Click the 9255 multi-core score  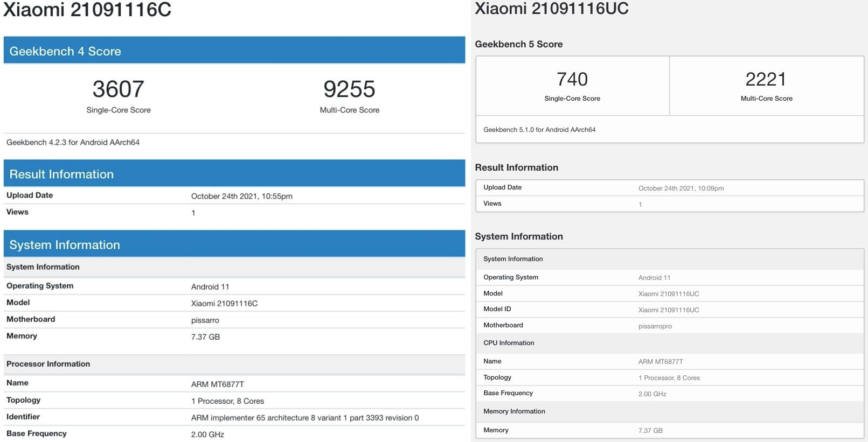[x=349, y=89]
